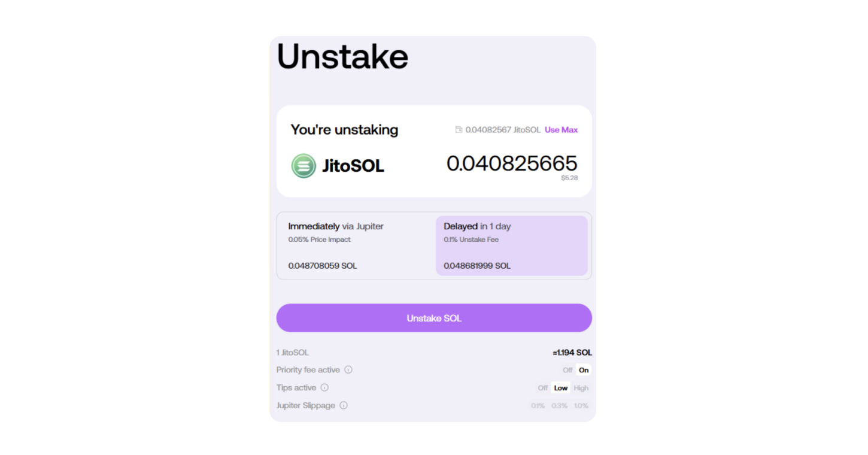Click the unstake amount input field
868x455 pixels.
point(512,163)
